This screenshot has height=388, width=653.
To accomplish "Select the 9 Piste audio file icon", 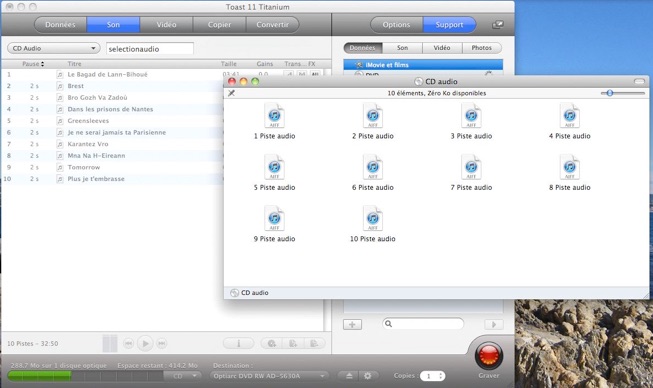I will [274, 219].
